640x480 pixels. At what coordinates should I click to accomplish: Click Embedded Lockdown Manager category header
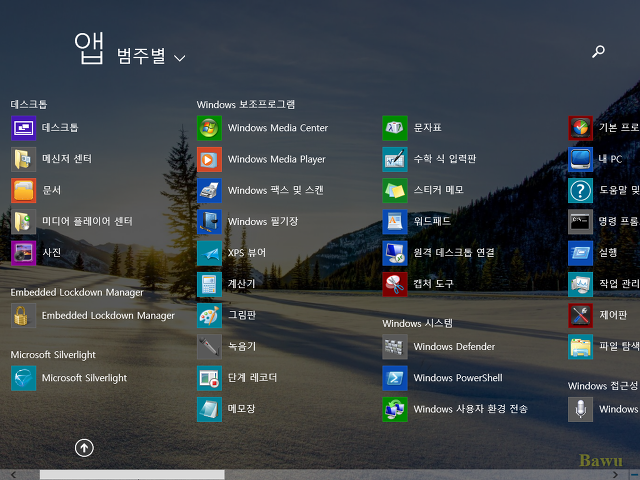point(77,292)
